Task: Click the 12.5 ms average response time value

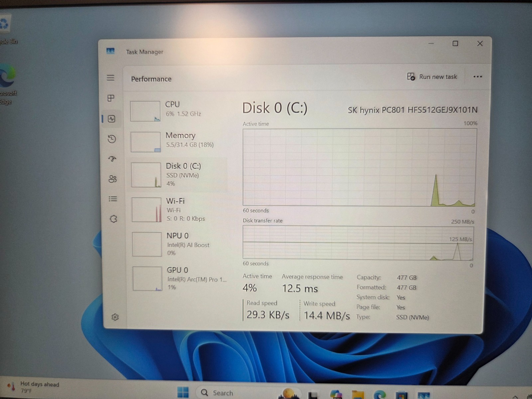Action: pos(300,288)
